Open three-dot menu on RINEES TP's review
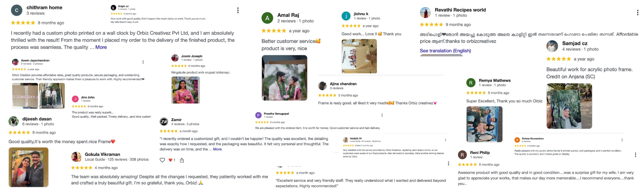The image size is (644, 193). (445, 140)
